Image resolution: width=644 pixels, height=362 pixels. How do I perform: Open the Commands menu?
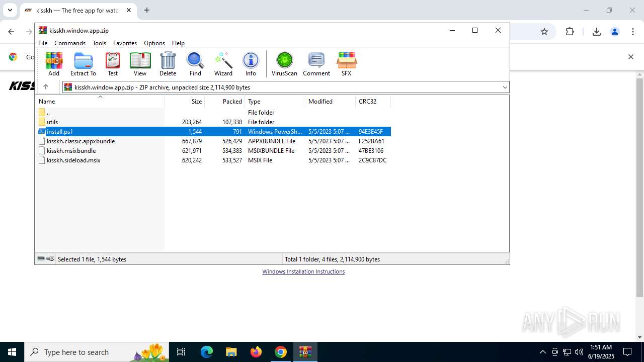click(70, 43)
